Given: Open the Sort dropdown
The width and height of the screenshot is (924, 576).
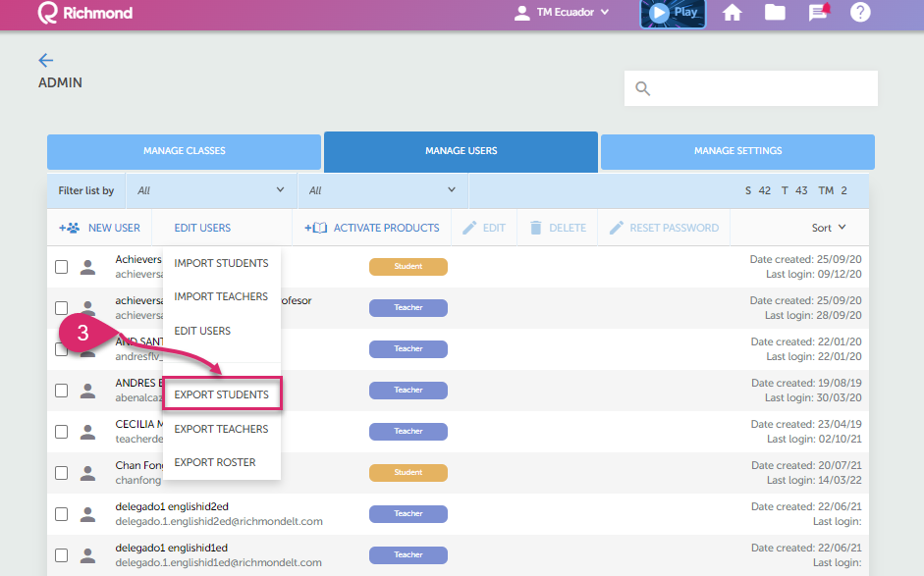Looking at the screenshot, I should [829, 228].
